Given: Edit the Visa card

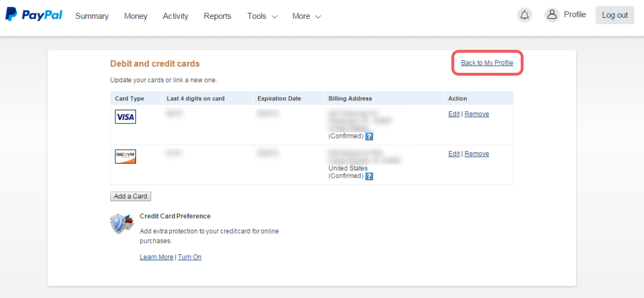Looking at the screenshot, I should pos(454,114).
